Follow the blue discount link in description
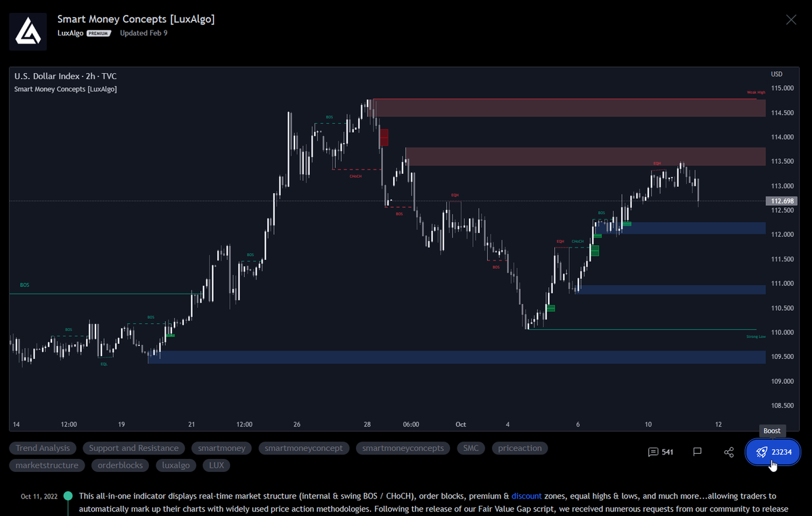Image resolution: width=812 pixels, height=516 pixels. click(x=526, y=496)
